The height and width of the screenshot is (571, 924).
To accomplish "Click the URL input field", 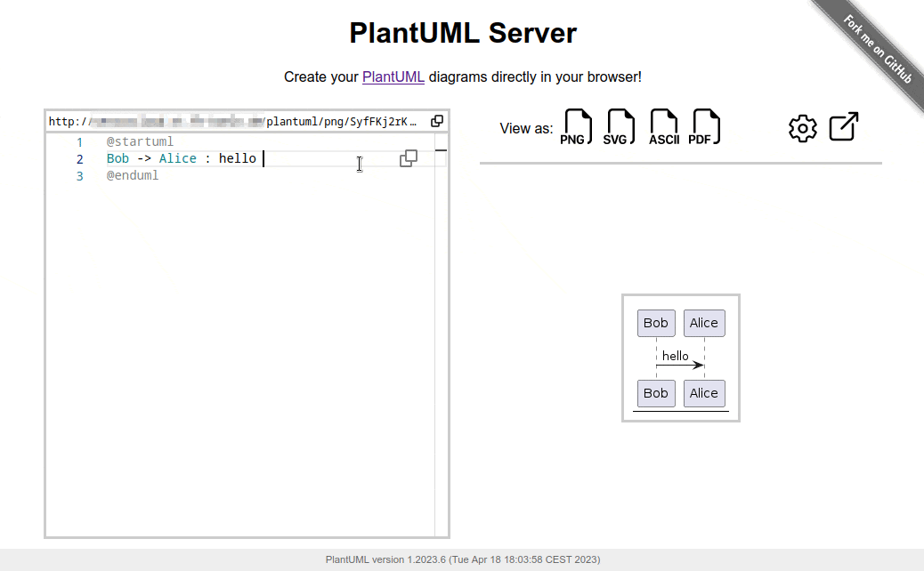I will 232,121.
